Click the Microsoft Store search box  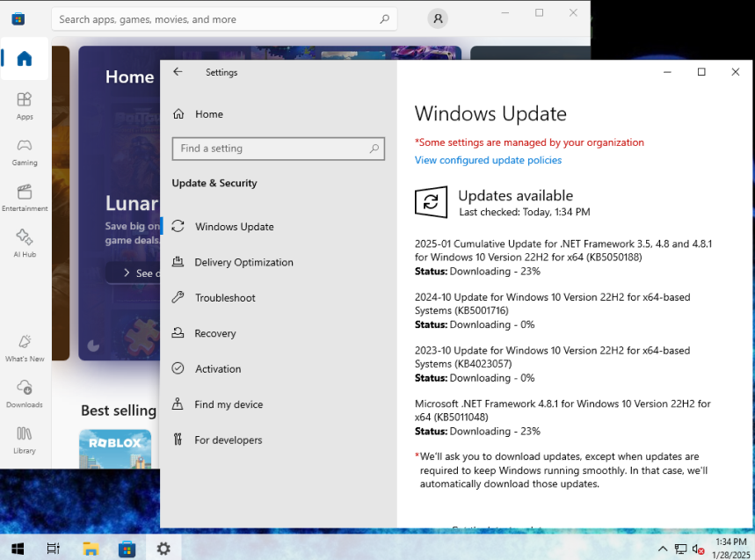(x=224, y=19)
